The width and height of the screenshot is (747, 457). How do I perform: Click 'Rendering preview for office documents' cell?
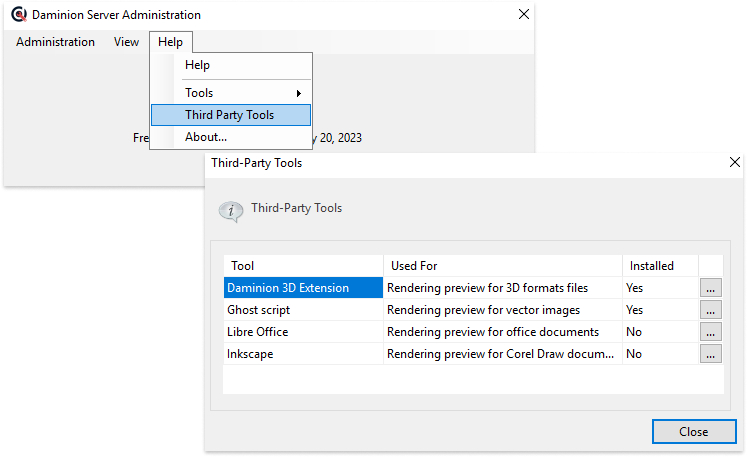(x=503, y=332)
